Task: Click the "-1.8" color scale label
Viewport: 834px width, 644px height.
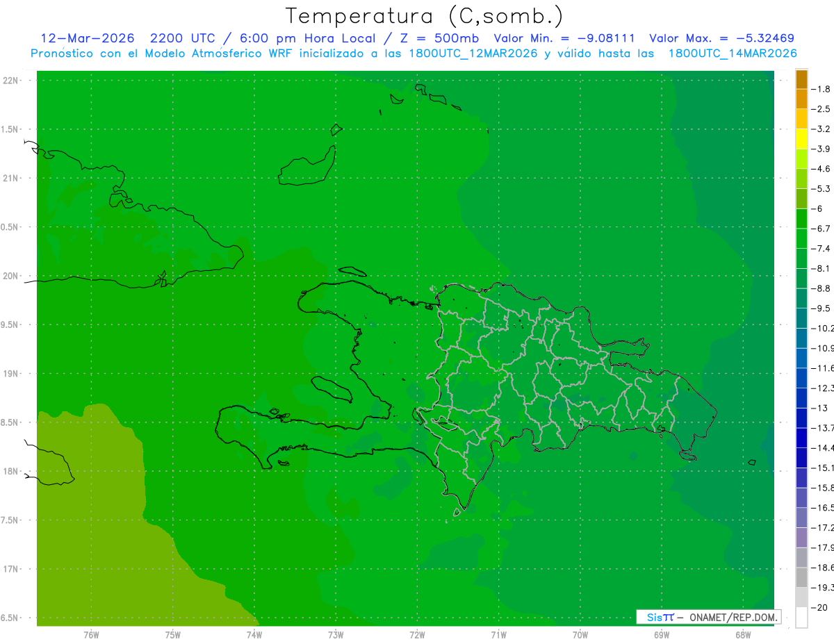Action: [821, 89]
